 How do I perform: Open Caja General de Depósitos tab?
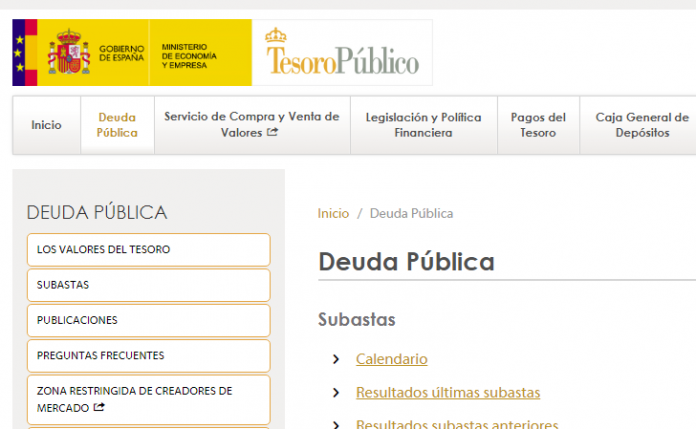click(642, 125)
